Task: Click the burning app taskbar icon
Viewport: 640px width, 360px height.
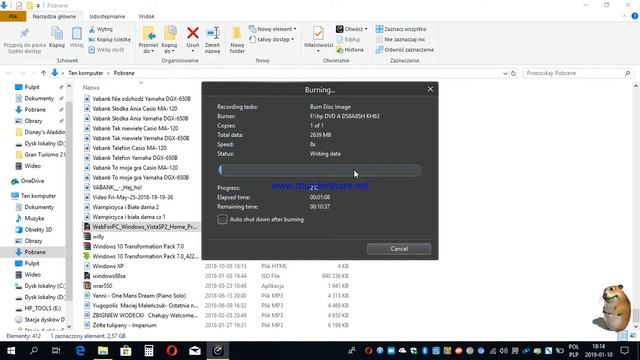Action: [x=218, y=351]
